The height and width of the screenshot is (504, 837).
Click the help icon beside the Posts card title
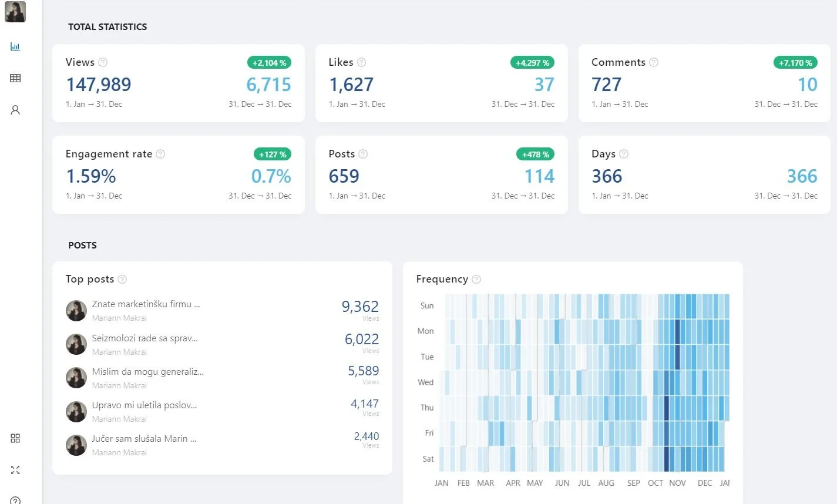(363, 154)
